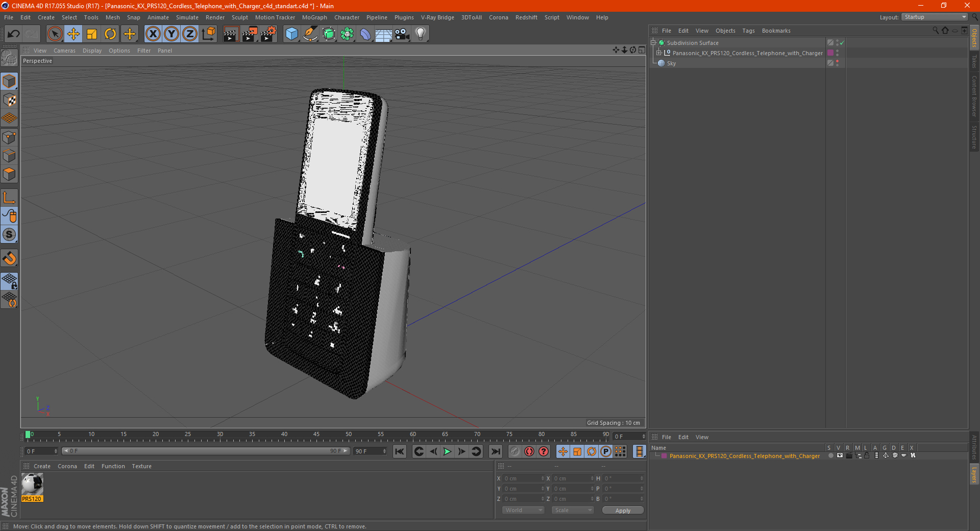Activate the Scale tool in top toolbar

coord(92,34)
